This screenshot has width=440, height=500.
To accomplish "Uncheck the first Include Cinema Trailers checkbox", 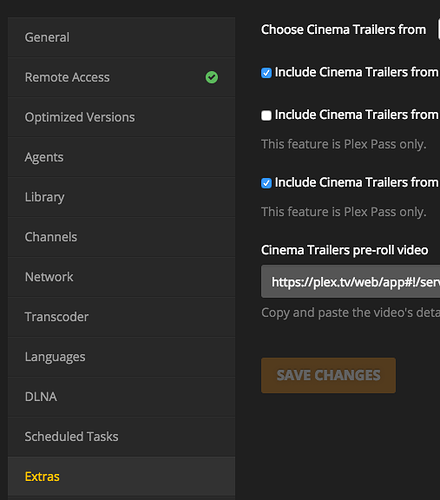I will [x=266, y=73].
